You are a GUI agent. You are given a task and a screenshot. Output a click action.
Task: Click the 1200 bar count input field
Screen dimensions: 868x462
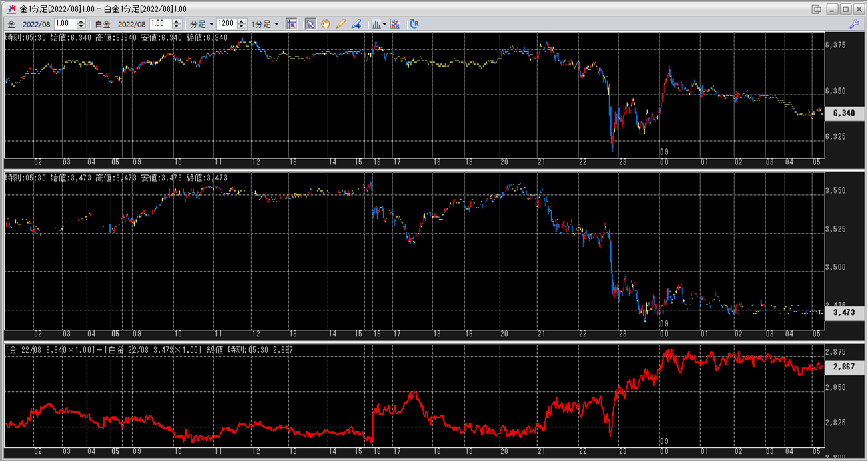click(226, 24)
